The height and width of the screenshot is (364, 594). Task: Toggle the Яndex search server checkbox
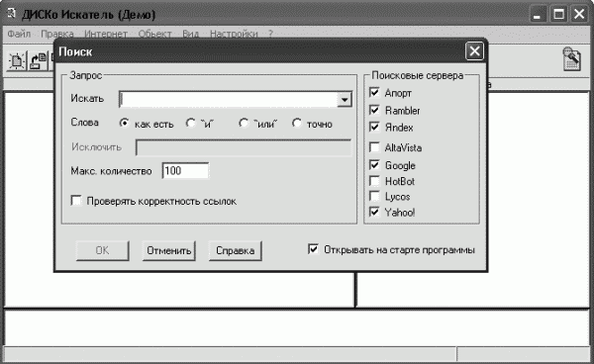pyautogui.click(x=374, y=127)
